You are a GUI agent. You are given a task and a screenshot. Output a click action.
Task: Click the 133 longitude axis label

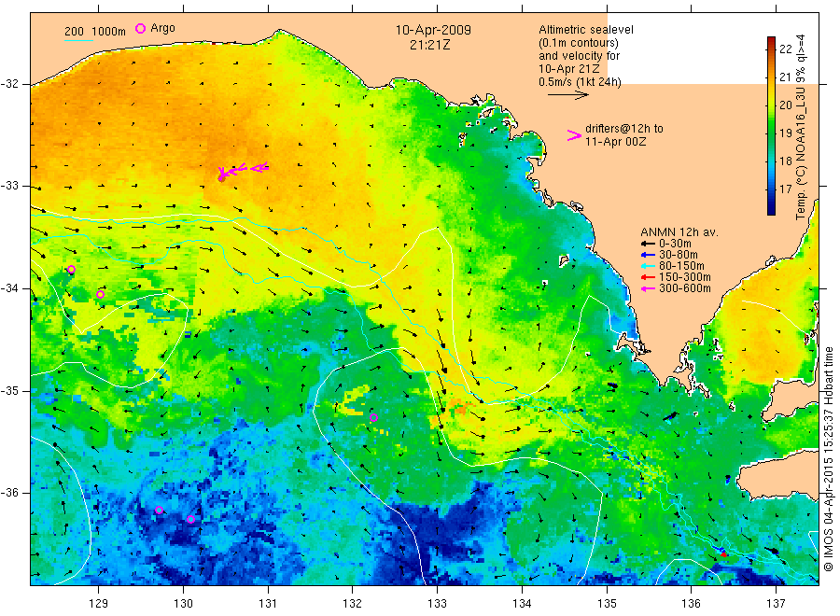click(437, 604)
